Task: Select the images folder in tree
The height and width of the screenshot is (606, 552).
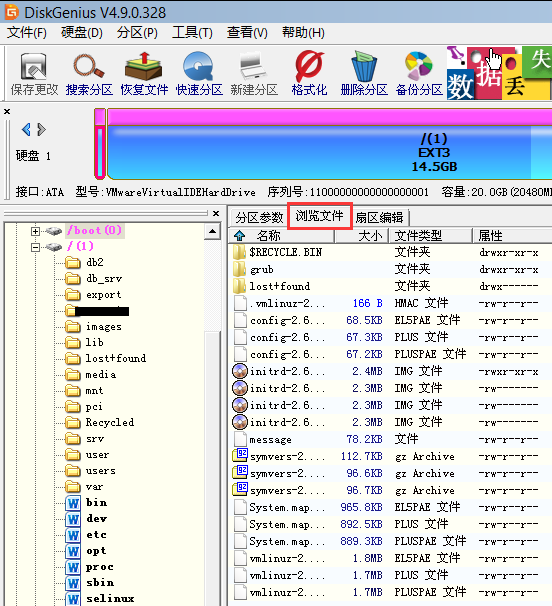Action: [x=104, y=327]
